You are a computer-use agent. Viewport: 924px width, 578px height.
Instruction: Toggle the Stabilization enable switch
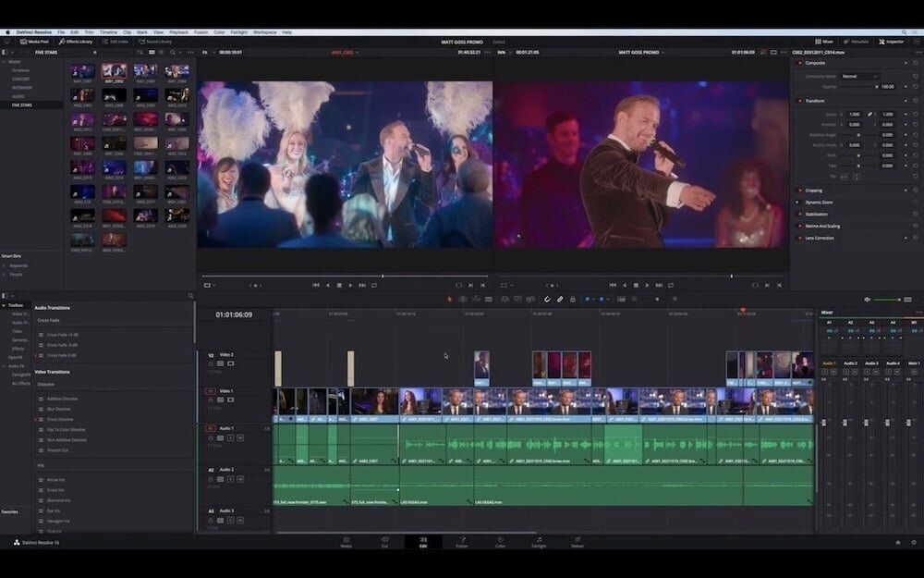pyautogui.click(x=799, y=214)
